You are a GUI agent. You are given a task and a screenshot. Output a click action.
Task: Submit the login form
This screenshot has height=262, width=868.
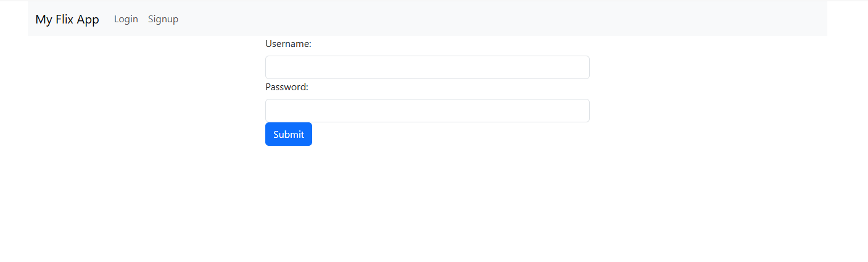pos(289,134)
